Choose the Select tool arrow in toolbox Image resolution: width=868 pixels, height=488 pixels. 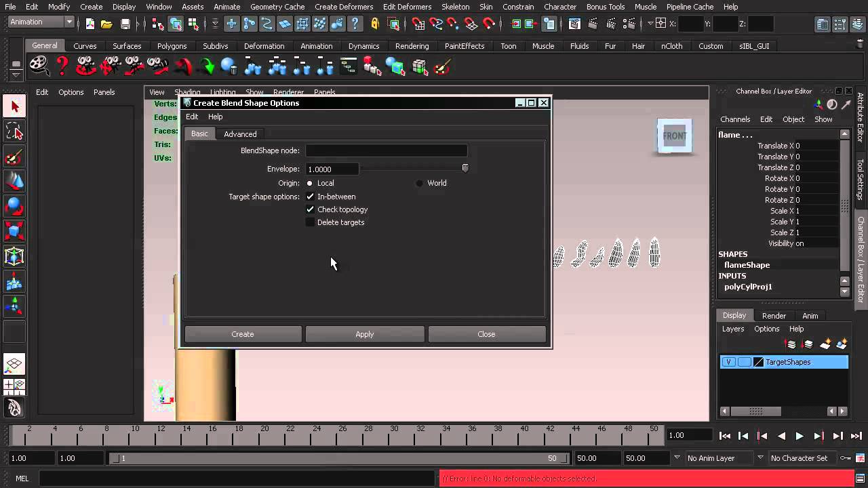click(14, 106)
